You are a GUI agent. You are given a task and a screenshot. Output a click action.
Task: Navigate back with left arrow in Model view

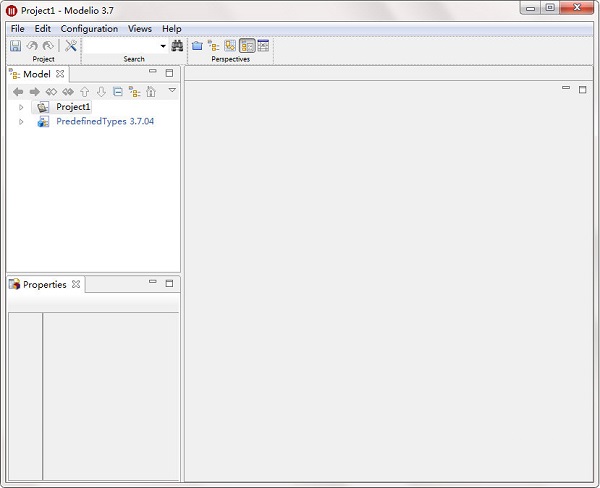[18, 92]
